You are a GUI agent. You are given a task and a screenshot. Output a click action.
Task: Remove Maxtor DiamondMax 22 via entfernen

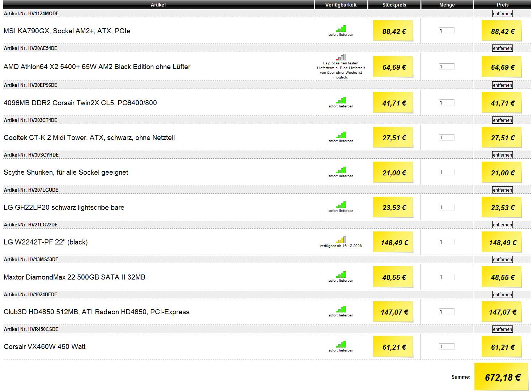point(502,259)
